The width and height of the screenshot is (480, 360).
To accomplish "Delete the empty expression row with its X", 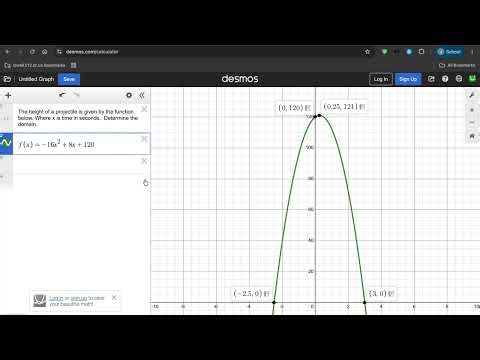I will (x=144, y=161).
